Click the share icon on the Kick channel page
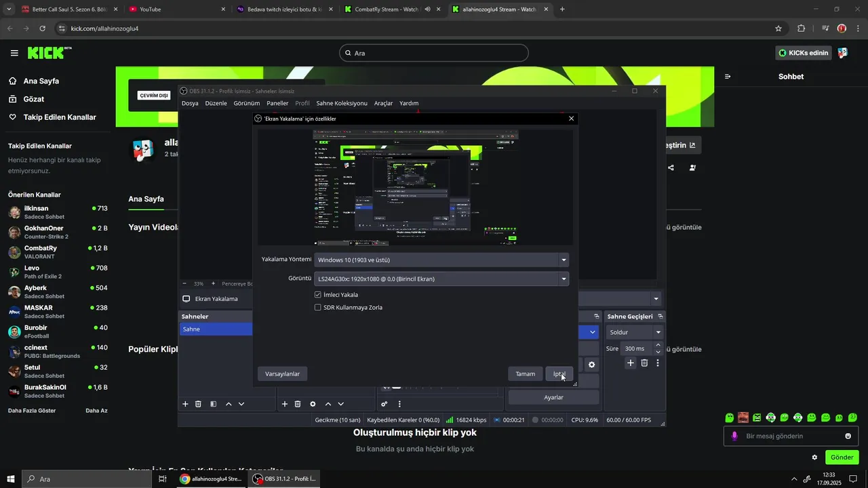 [671, 167]
